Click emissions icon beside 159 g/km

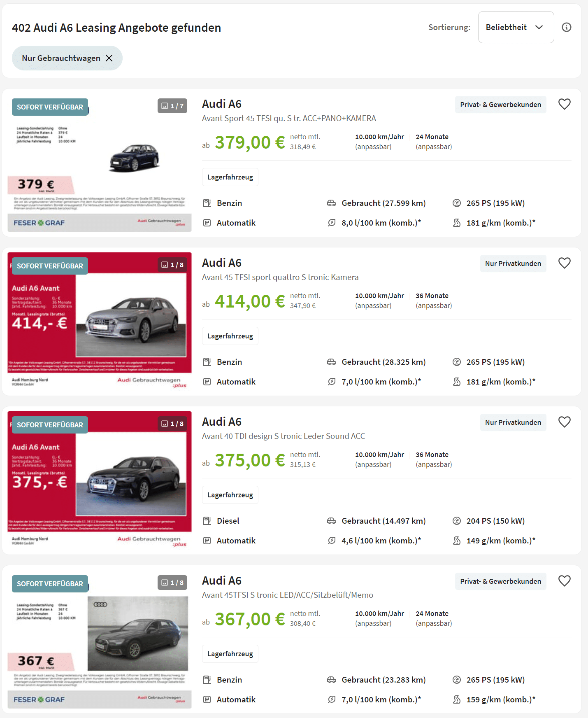[457, 699]
